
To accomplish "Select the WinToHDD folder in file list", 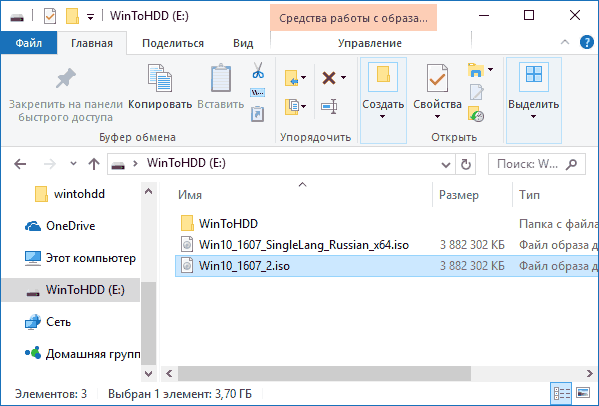I will coord(219,223).
